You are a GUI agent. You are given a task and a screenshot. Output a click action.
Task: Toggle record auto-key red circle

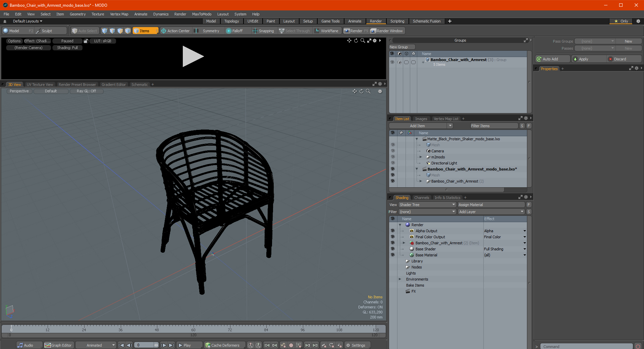pos(291,345)
